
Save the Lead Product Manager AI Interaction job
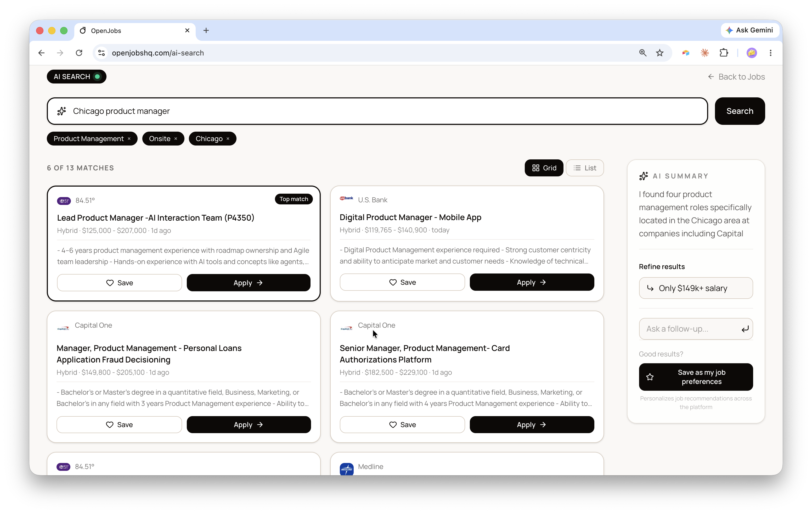click(x=119, y=283)
